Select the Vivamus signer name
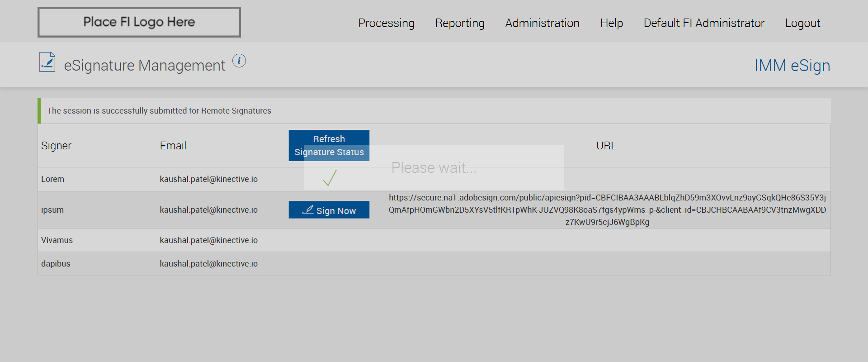 tap(57, 240)
